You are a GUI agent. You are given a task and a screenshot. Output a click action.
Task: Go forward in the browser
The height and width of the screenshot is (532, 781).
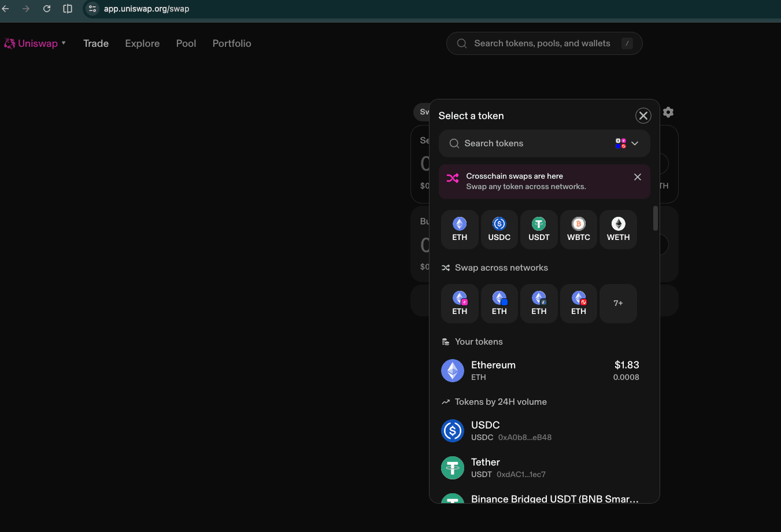[26, 9]
